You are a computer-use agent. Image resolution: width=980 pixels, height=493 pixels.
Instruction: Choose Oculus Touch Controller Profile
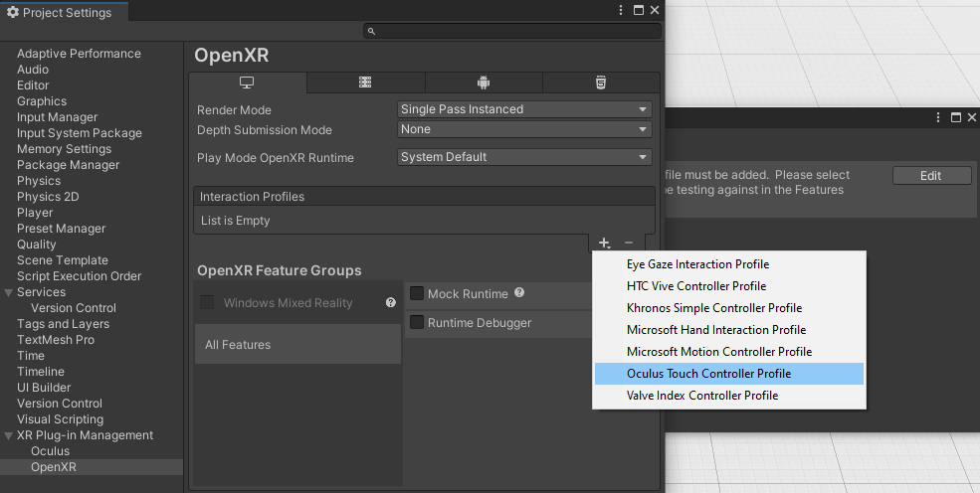coord(728,373)
